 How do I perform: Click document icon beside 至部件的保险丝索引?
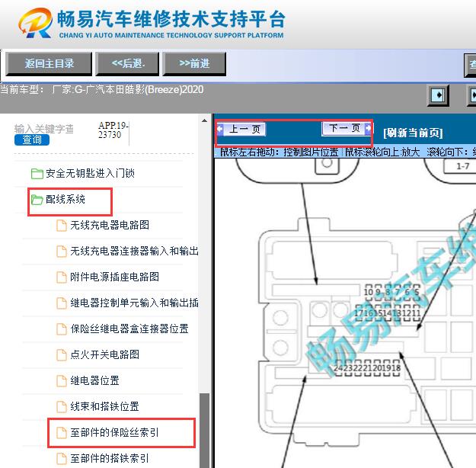tap(62, 433)
